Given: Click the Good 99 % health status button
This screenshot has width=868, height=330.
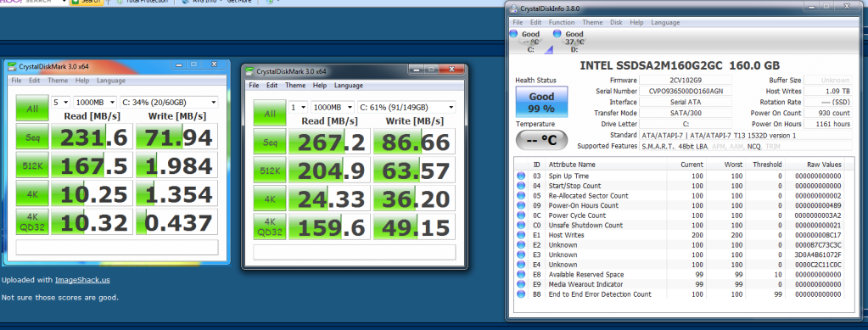Looking at the screenshot, I should (541, 101).
